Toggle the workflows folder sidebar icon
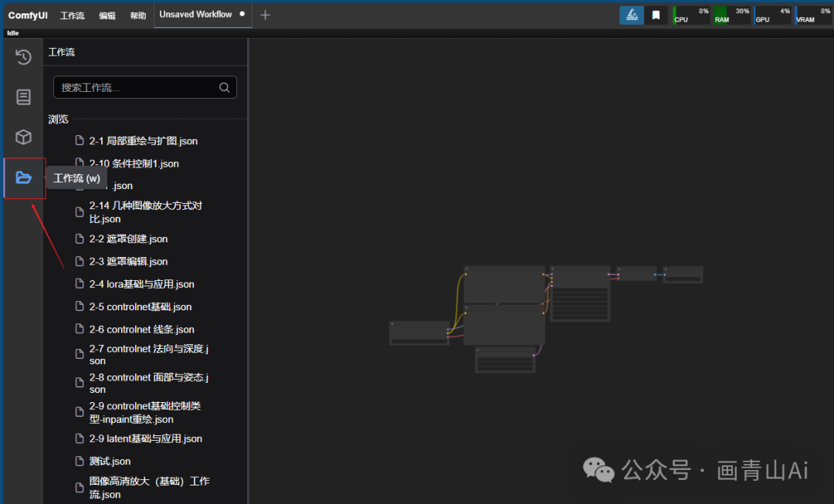 pos(24,178)
